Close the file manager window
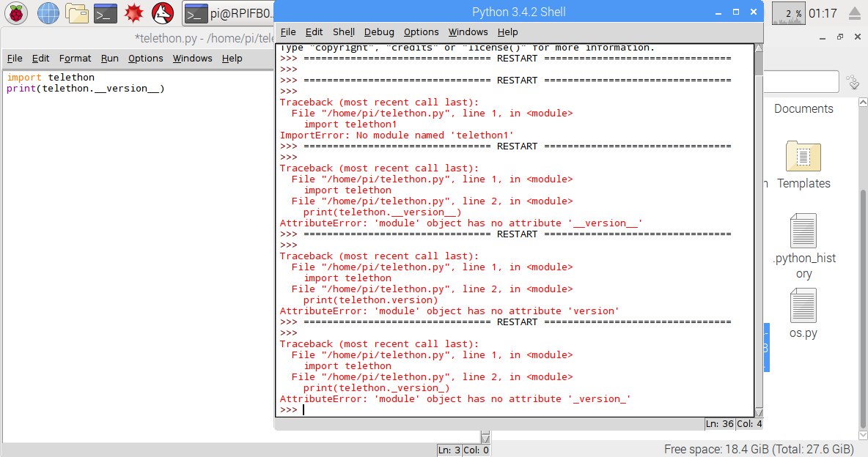The image size is (868, 457). [858, 37]
